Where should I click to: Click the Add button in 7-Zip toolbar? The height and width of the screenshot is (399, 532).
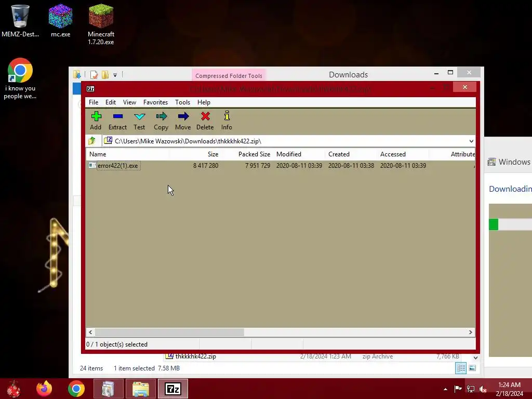click(96, 121)
